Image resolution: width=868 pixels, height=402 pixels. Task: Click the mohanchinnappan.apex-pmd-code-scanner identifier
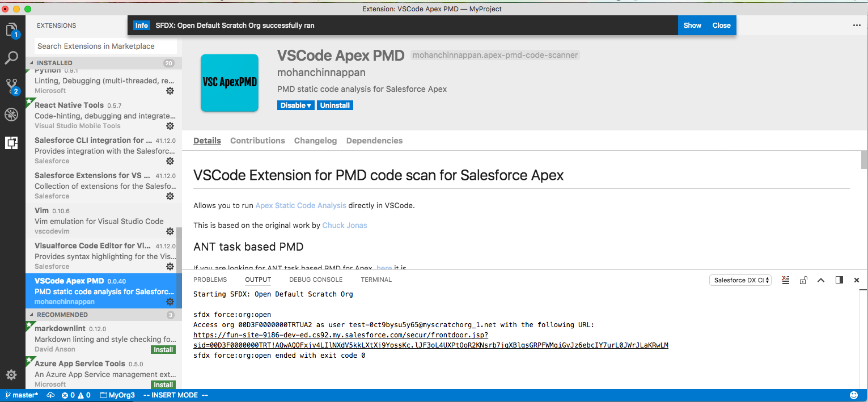point(495,55)
